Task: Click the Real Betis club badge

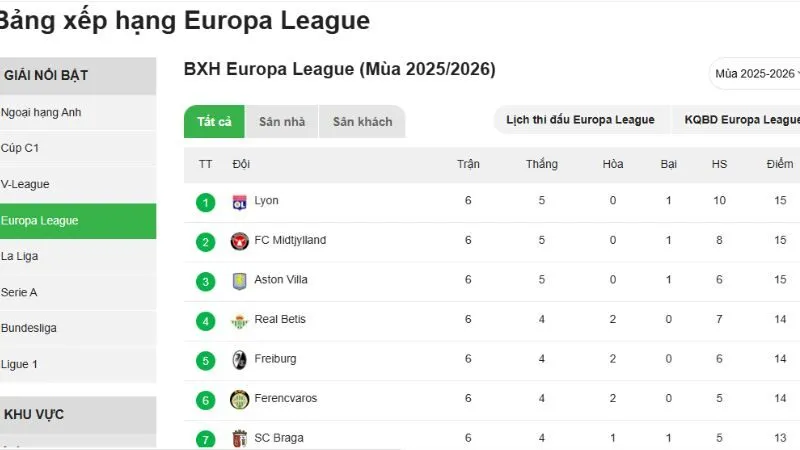Action: coord(239,320)
